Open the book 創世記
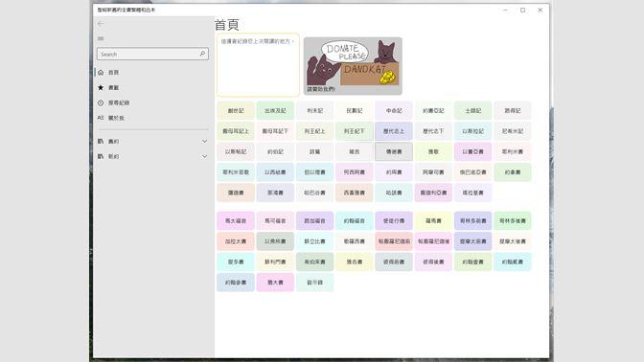644x362 pixels. coord(236,111)
